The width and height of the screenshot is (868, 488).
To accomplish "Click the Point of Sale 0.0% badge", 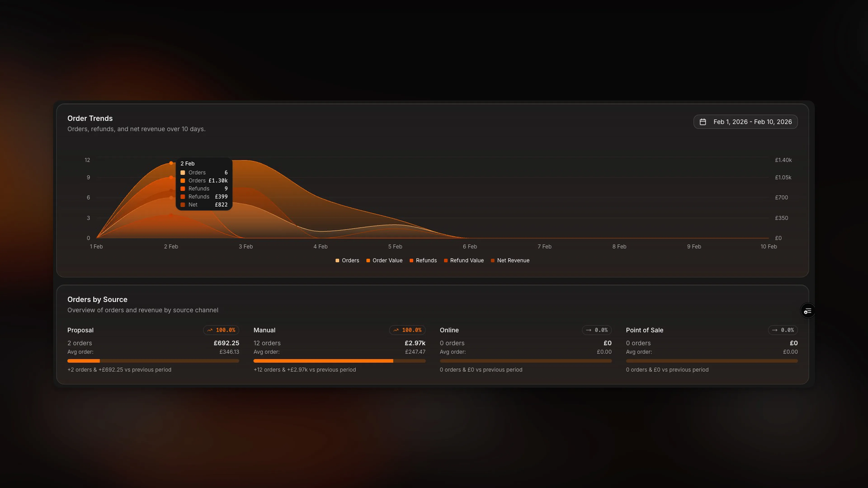I will pyautogui.click(x=783, y=330).
